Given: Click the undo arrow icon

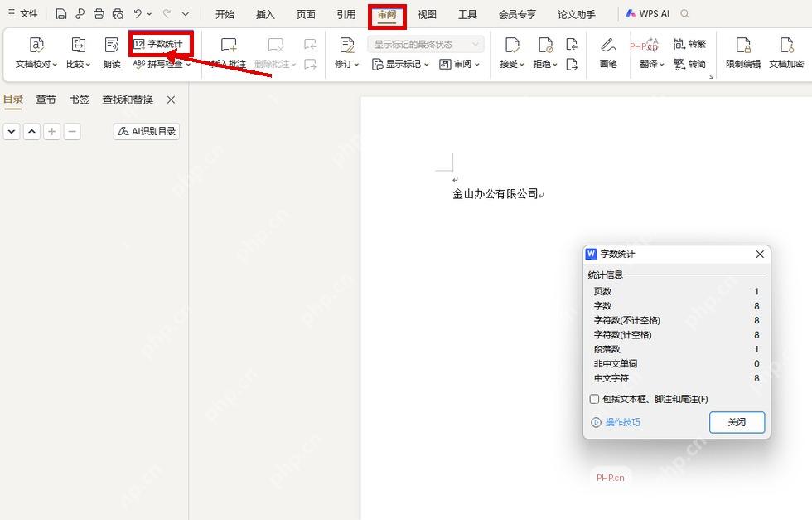Looking at the screenshot, I should pyautogui.click(x=138, y=14).
